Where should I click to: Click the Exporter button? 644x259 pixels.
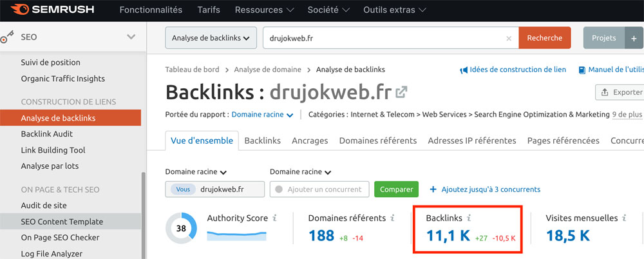[620, 92]
